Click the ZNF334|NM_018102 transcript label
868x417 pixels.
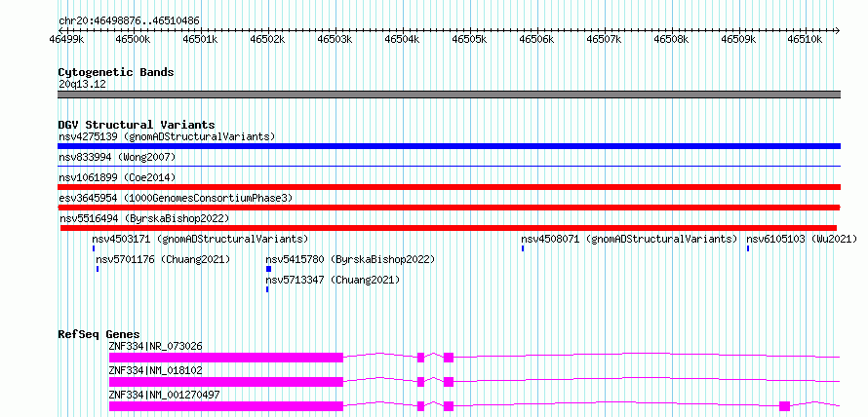coord(155,370)
